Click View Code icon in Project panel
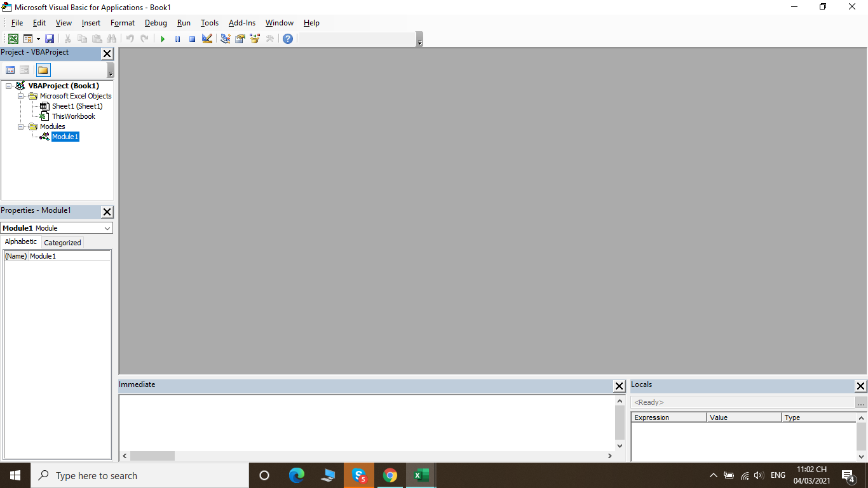 tap(10, 70)
